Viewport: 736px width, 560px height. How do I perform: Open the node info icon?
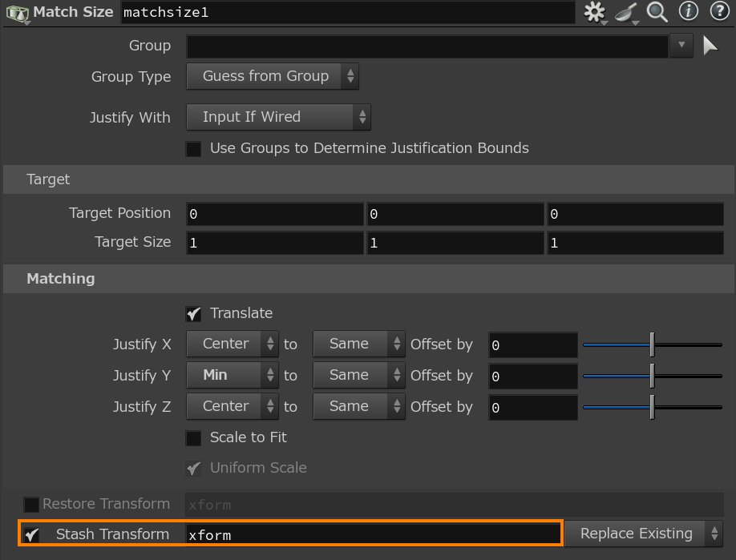688,12
